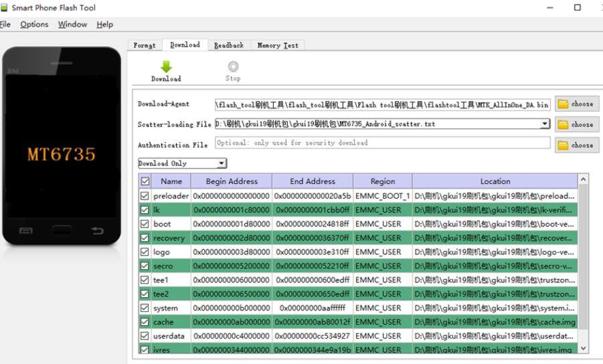Click the logo-ve... location cell

pos(495,252)
